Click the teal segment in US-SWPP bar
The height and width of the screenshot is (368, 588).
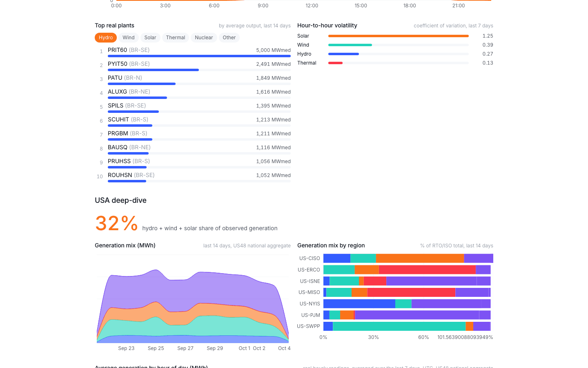coord(399,326)
